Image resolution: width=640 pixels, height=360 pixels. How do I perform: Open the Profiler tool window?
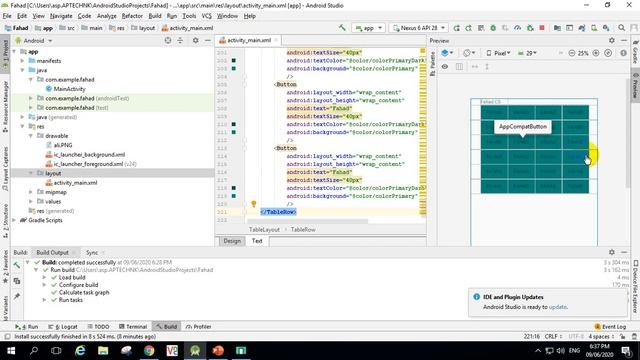click(x=198, y=327)
